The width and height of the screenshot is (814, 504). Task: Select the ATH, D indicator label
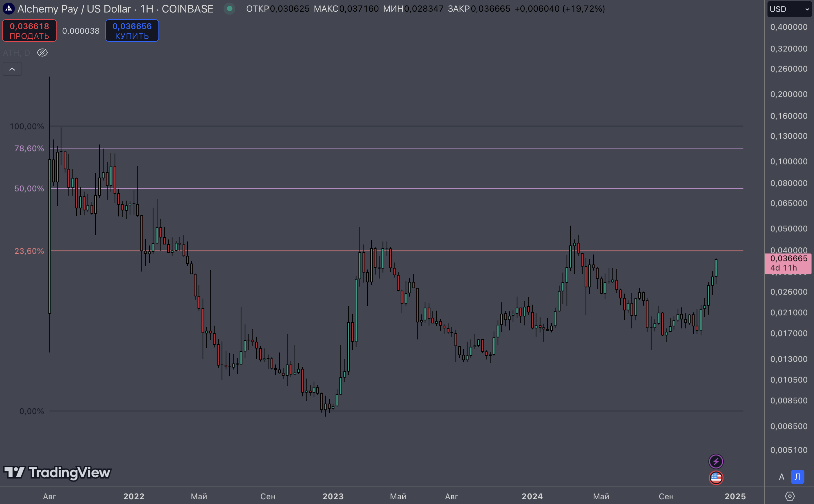[16, 53]
